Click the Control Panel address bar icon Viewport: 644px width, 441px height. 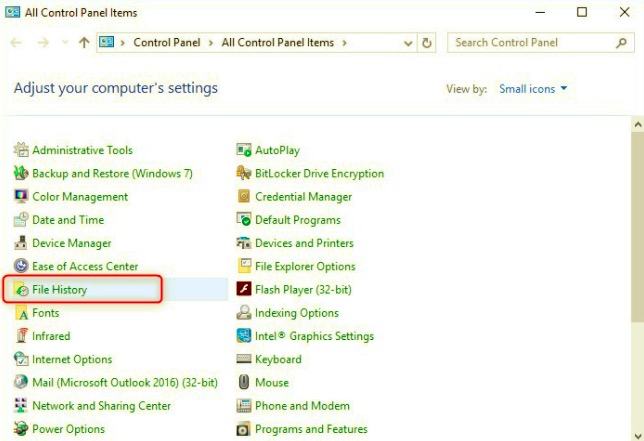click(107, 42)
